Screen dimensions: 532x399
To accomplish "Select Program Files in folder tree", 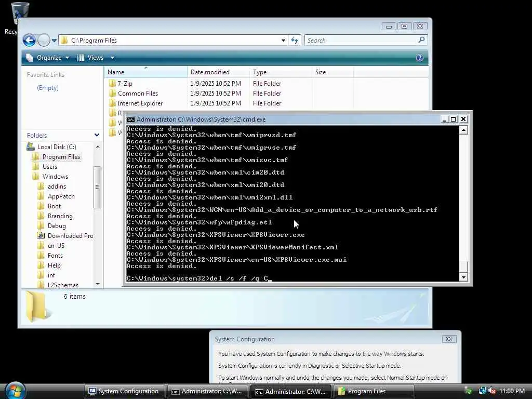I will (x=61, y=157).
